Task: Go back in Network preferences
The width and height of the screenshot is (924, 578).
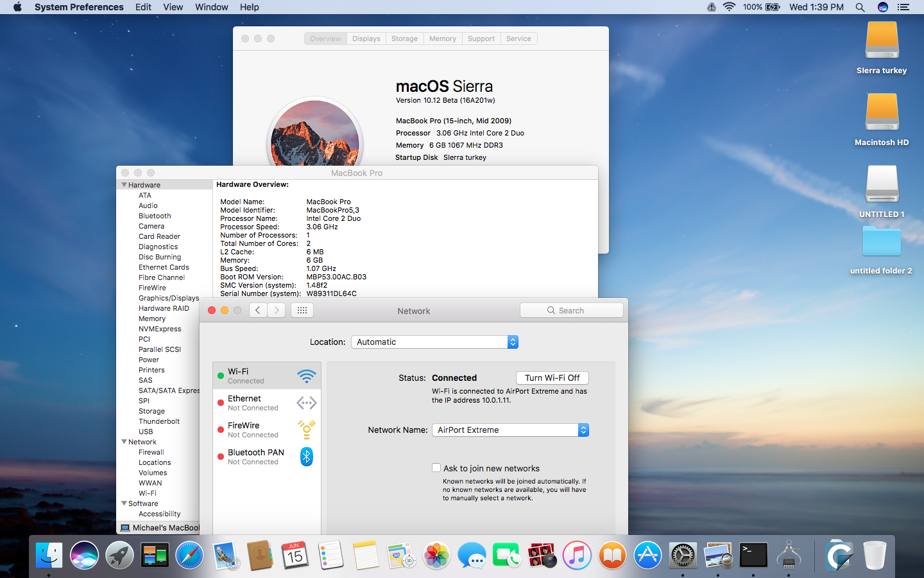Action: (258, 310)
